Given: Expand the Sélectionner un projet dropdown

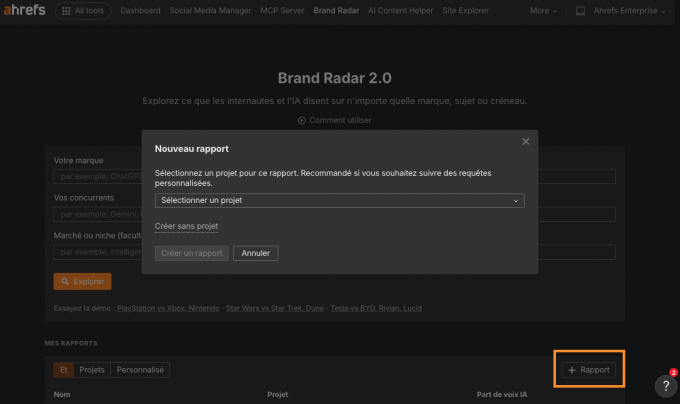Looking at the screenshot, I should click(340, 200).
